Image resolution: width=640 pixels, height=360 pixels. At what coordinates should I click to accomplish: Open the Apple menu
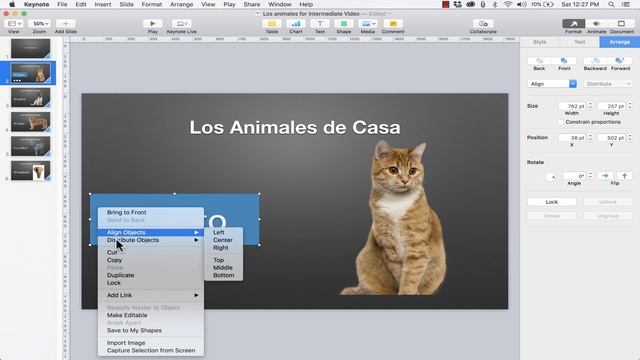pos(12,4)
